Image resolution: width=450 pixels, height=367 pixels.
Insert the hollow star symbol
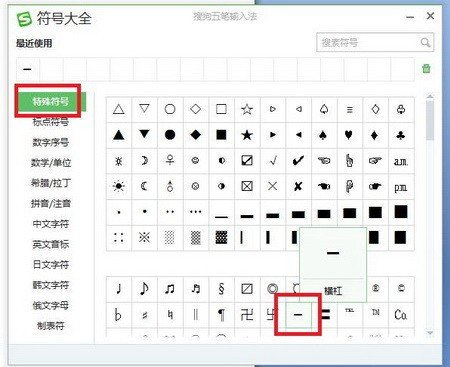pos(247,109)
